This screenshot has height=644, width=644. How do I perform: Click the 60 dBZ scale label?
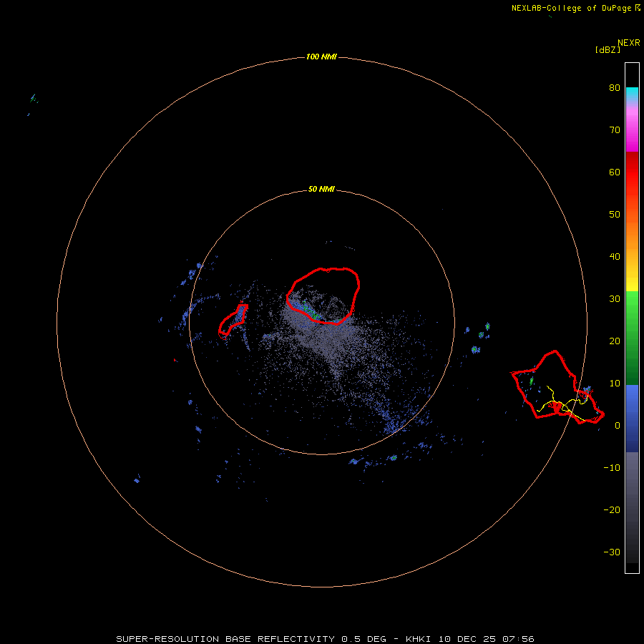[615, 172]
